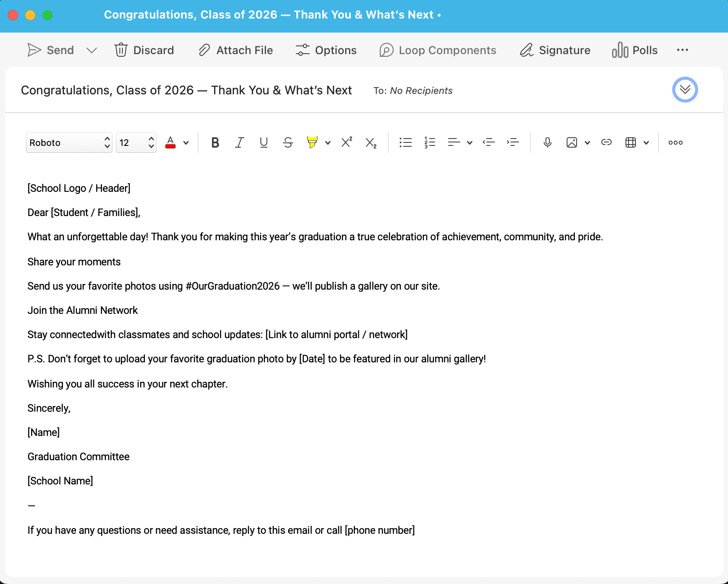Screen dimensions: 728x584
Task: Expand the message header with the chevron button
Action: tap(685, 90)
